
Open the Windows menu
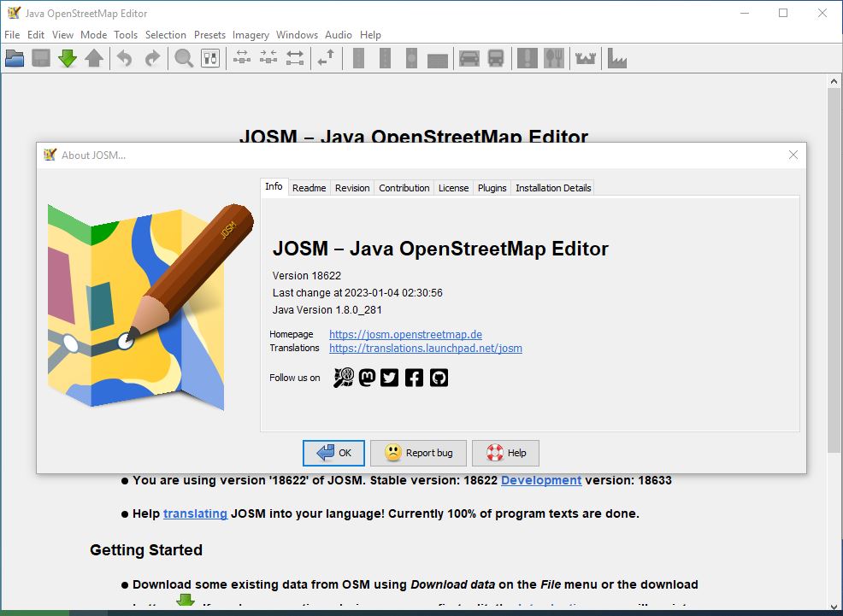[297, 35]
